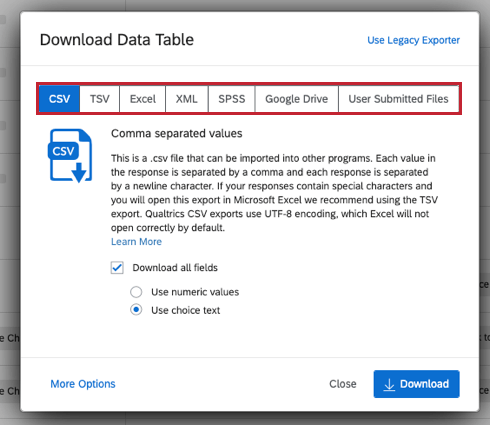The width and height of the screenshot is (490, 425).
Task: Click the Download all fields label text
Action: pyautogui.click(x=175, y=268)
